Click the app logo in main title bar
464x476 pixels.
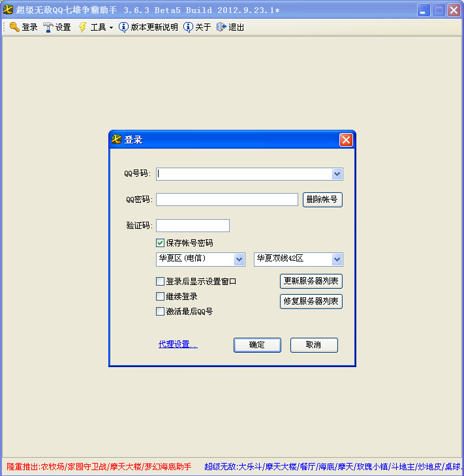pyautogui.click(x=8, y=10)
